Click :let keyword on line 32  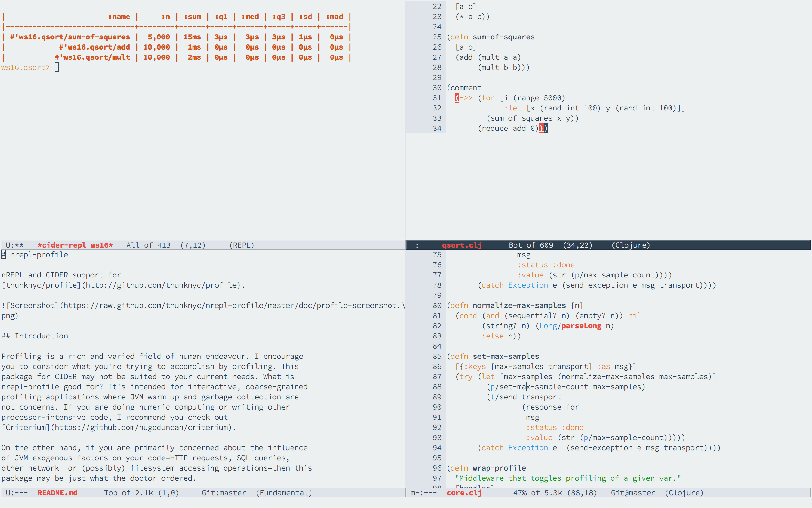pyautogui.click(x=512, y=108)
